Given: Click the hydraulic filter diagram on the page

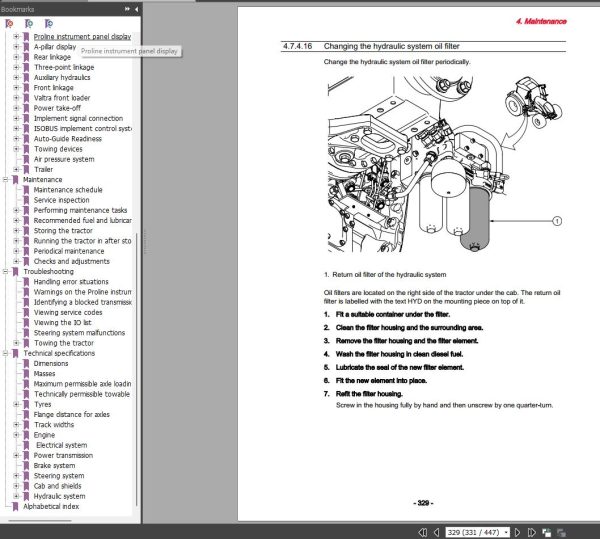Looking at the screenshot, I should (x=445, y=164).
